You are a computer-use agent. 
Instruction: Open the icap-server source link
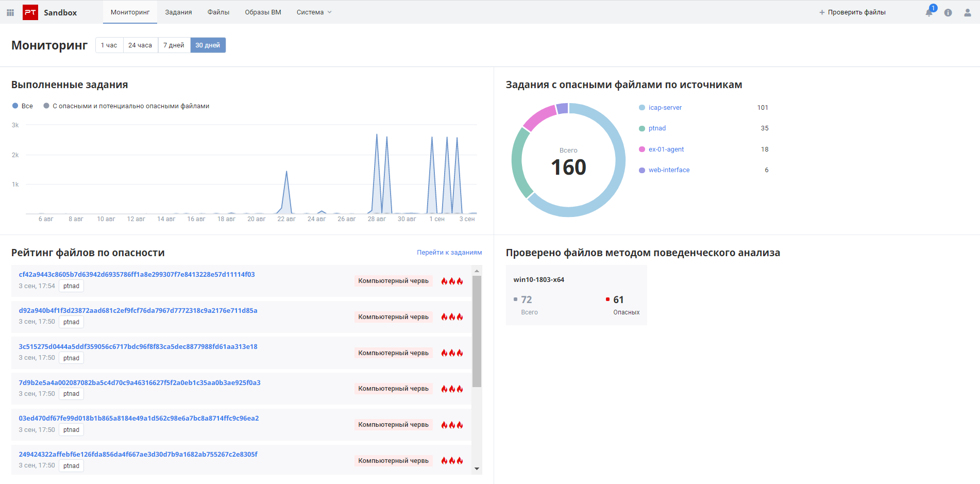[665, 108]
